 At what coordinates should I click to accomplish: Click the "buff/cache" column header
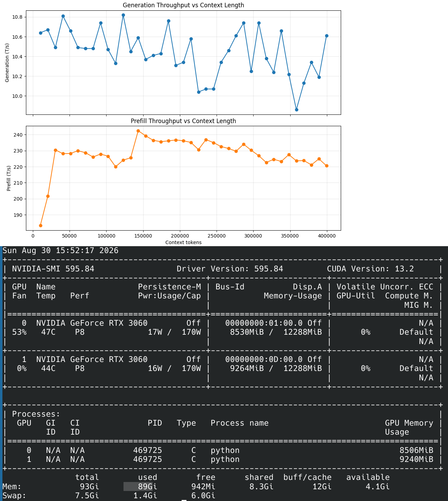click(x=308, y=477)
